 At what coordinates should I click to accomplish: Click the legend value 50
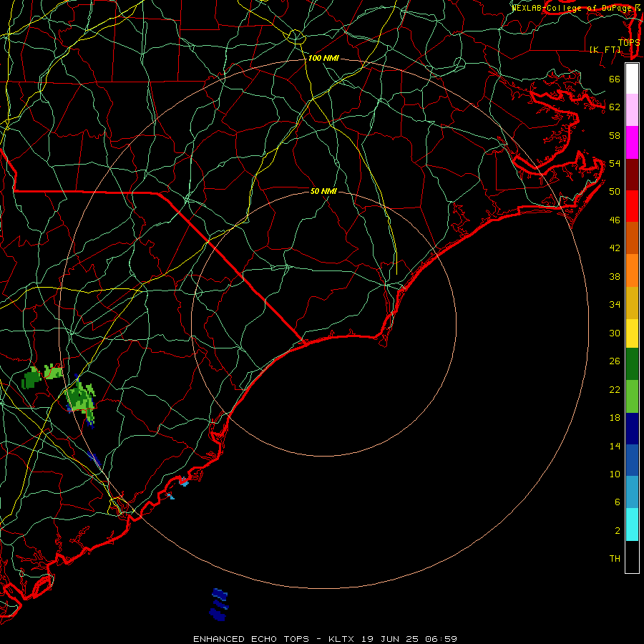[x=615, y=192]
